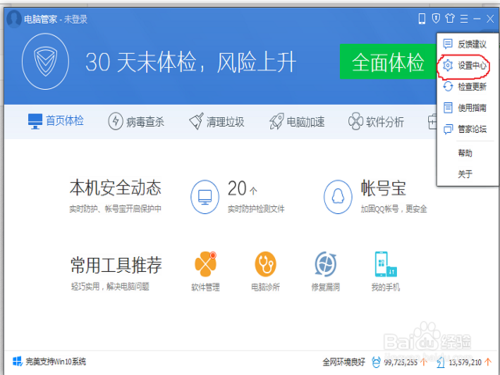Open 使用指南 from the dropdown menu
Viewport: 500px width, 375px height.
click(465, 108)
